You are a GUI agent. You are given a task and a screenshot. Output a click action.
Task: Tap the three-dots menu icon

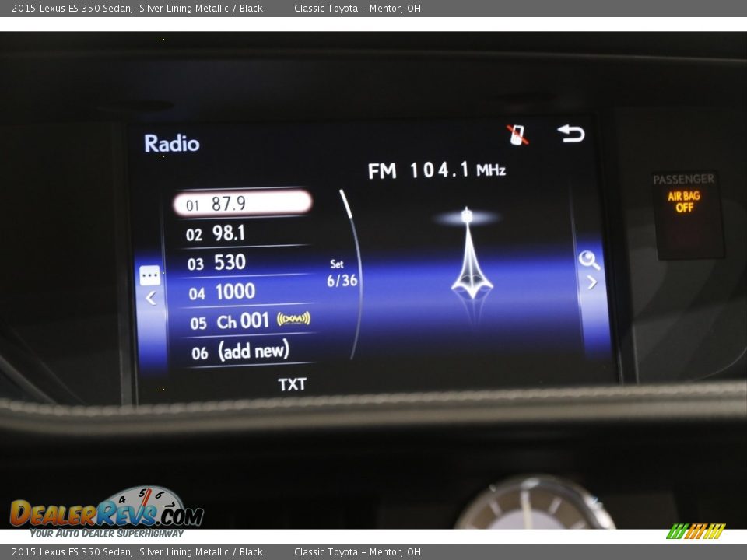pos(149,275)
